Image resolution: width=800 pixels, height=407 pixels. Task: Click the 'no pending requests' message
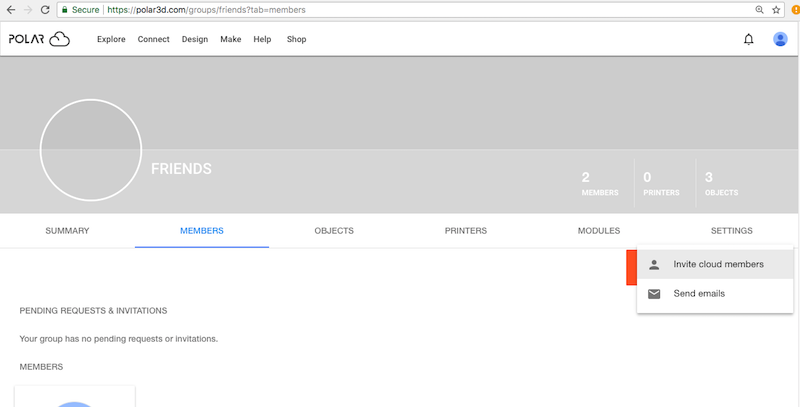pyautogui.click(x=119, y=339)
